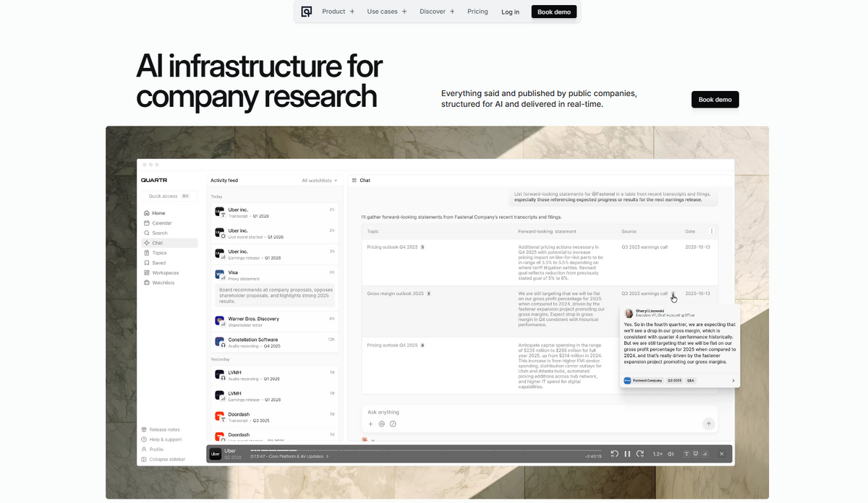Open the source via the popup's chevron arrow
Image resolution: width=868 pixels, height=503 pixels.
tap(733, 380)
